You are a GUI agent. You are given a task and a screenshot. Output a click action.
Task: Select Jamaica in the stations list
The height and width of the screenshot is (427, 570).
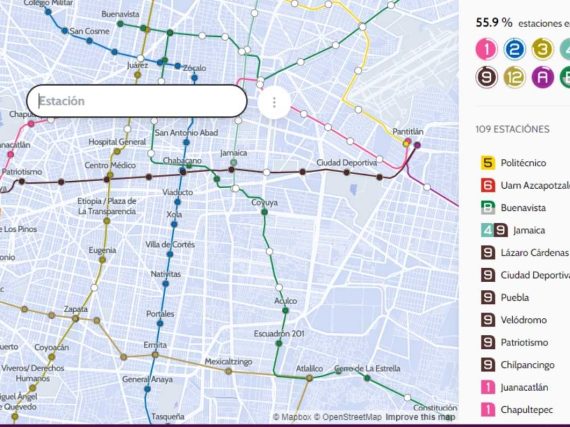[529, 230]
